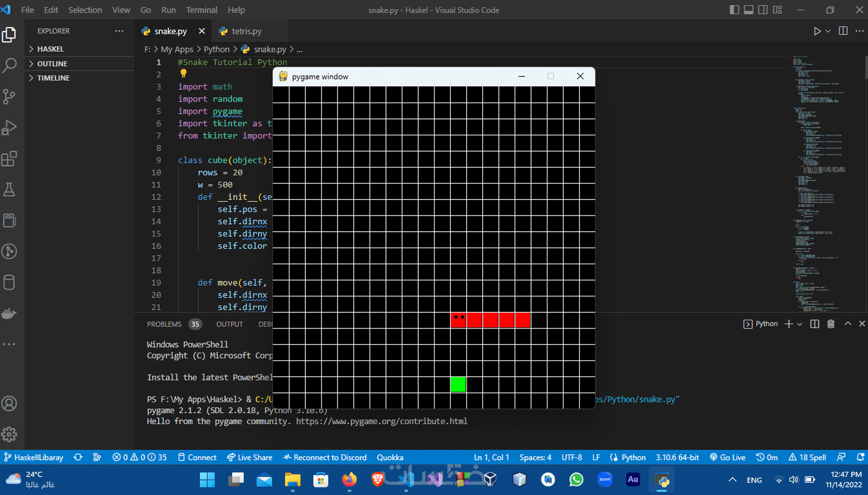Viewport: 868px width, 495px height.
Task: Maximize panel size with the chevron up
Action: coord(848,324)
